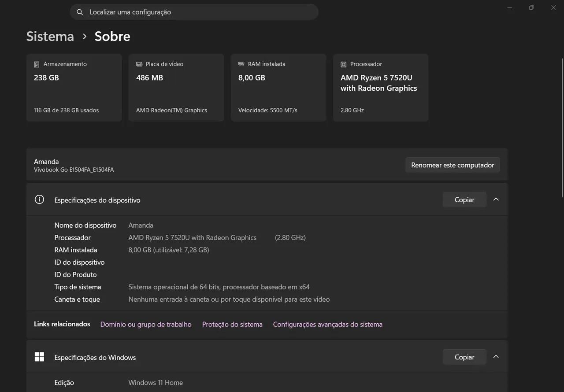Screen dimensions: 564x392
Task: Click the Caneta e toque label
Action: [x=77, y=299]
